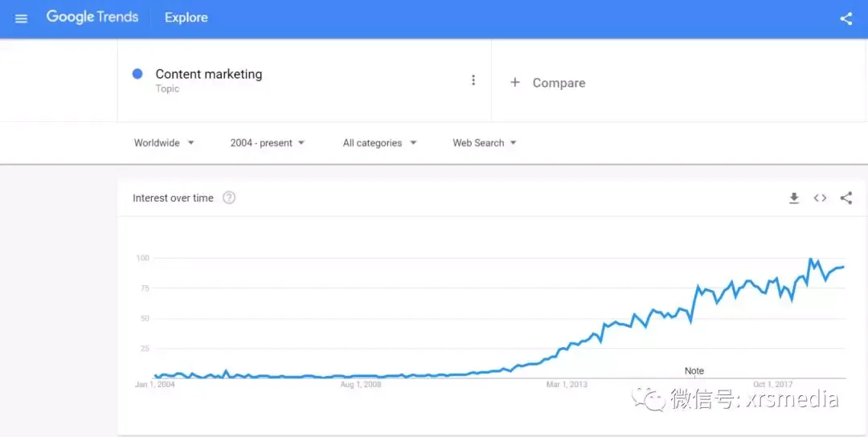Open the Worldwide region dropdown

click(x=164, y=143)
